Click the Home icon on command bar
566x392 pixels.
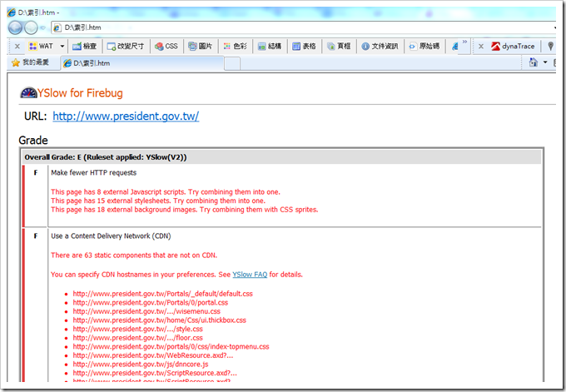coord(534,62)
